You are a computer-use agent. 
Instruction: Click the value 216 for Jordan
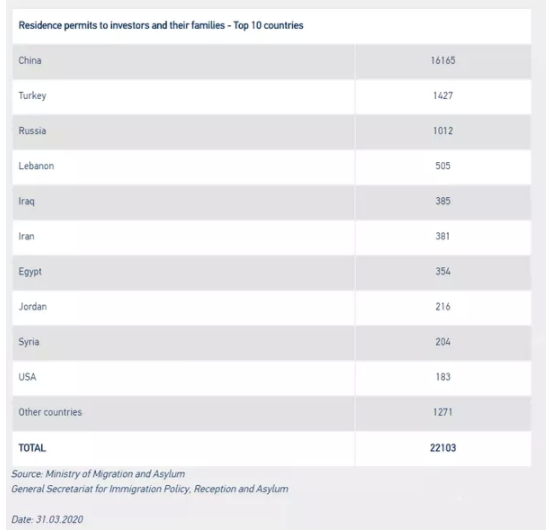tap(443, 307)
